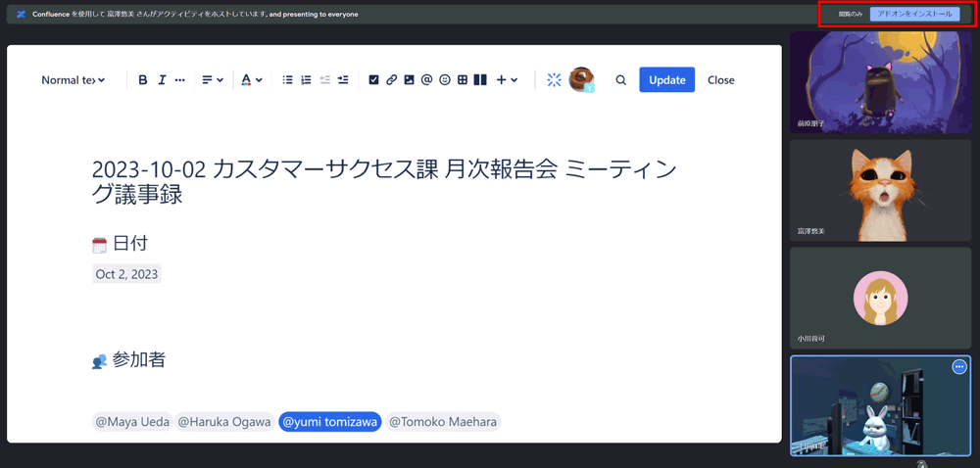
Task: Click the @ mention icon in the toolbar
Action: pyautogui.click(x=427, y=80)
